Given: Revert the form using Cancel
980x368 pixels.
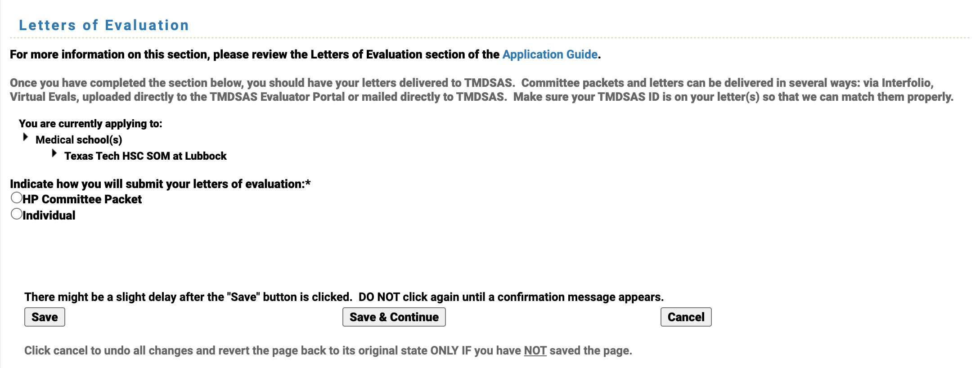Looking at the screenshot, I should point(685,317).
